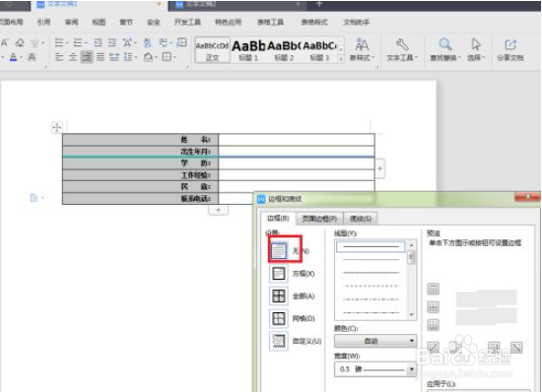The height and width of the screenshot is (392, 542).
Task: Click the decrease indent icon
Action: click(99, 42)
